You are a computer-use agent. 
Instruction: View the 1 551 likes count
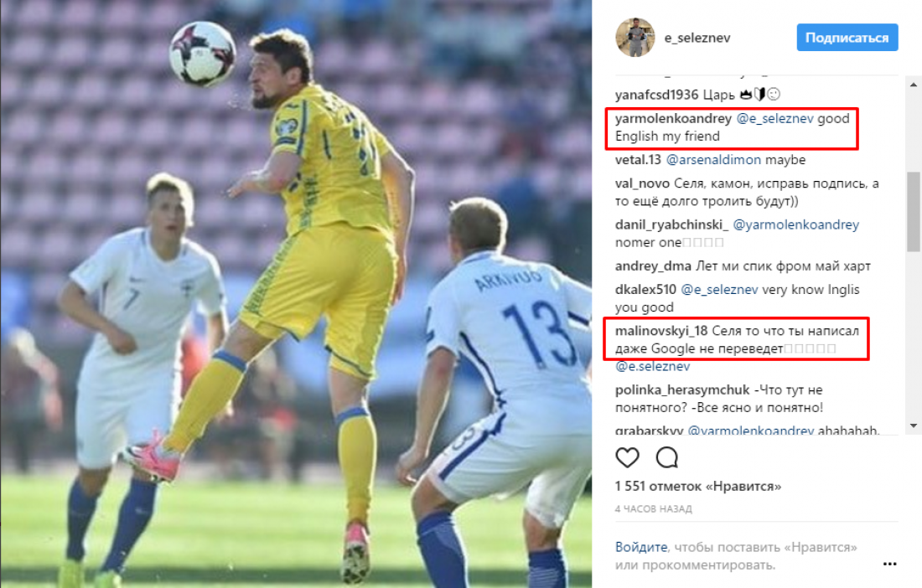(x=698, y=487)
